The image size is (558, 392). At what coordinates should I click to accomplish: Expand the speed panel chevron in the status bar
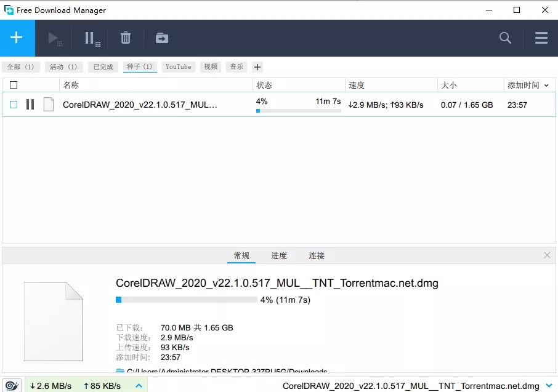(x=139, y=386)
